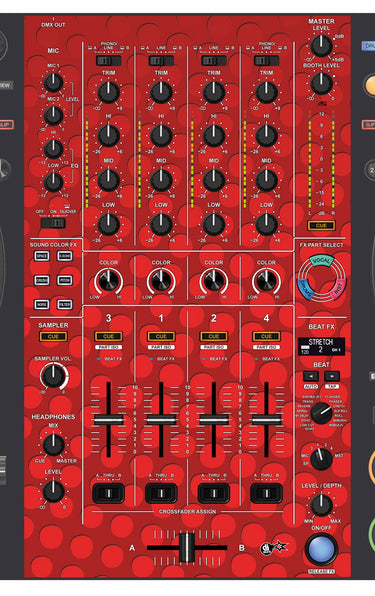Toggle channel 2 crossfader assign switch
Viewport: 375px width, 596px height.
pos(214,493)
